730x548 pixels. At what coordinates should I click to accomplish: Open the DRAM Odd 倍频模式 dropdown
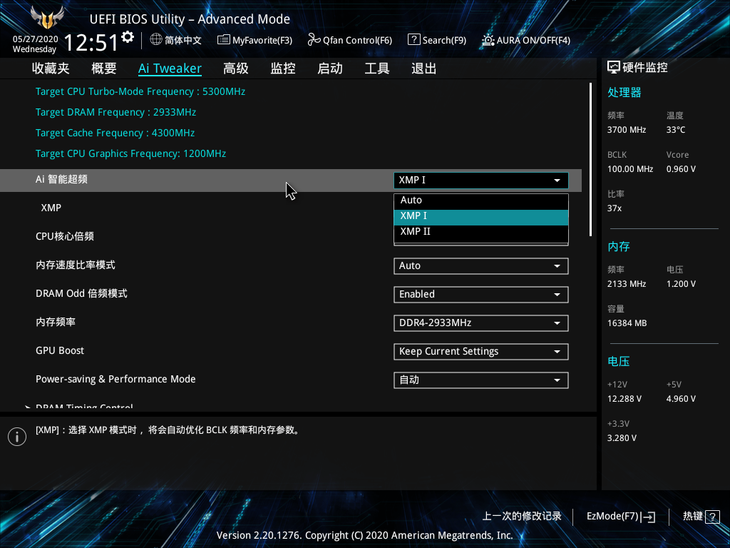pyautogui.click(x=481, y=294)
